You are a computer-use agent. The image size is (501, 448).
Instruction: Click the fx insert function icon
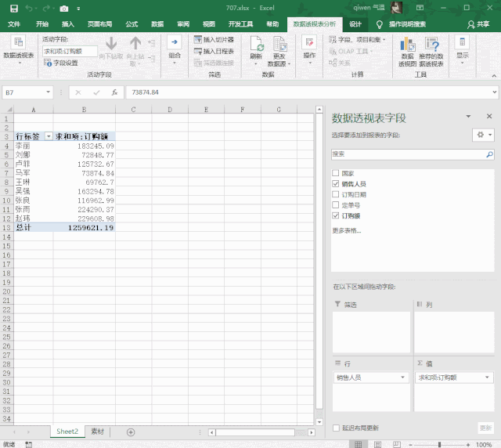tap(114, 92)
